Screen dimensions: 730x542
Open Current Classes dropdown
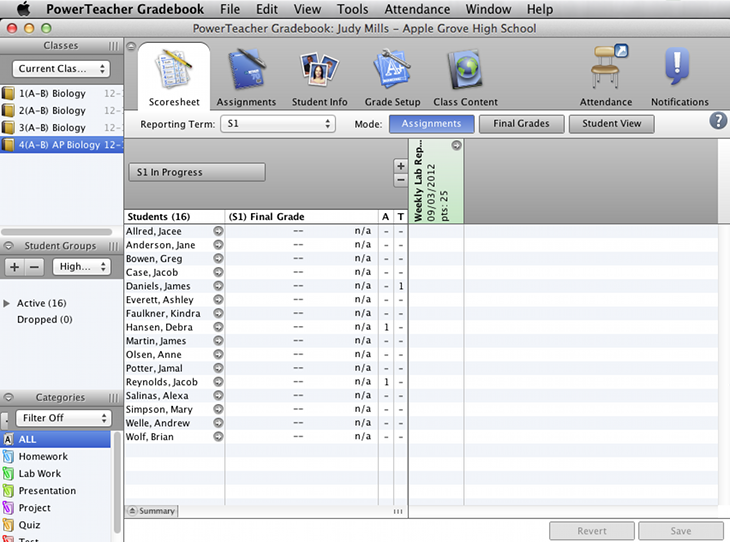coord(61,68)
